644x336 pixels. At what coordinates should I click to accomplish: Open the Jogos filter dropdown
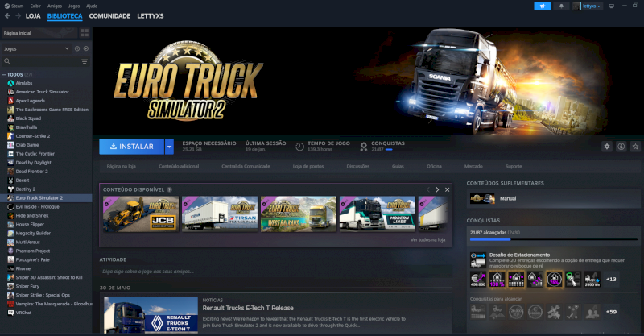click(x=36, y=48)
